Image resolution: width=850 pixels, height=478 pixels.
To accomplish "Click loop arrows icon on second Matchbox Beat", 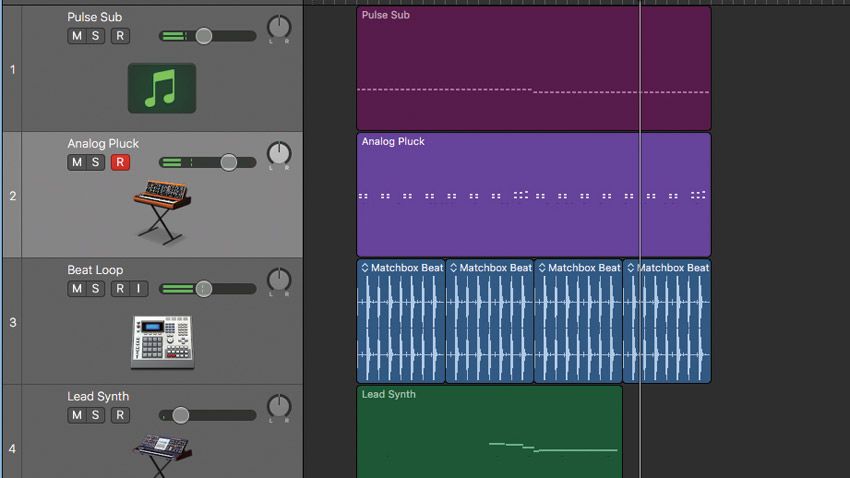I will 454,268.
